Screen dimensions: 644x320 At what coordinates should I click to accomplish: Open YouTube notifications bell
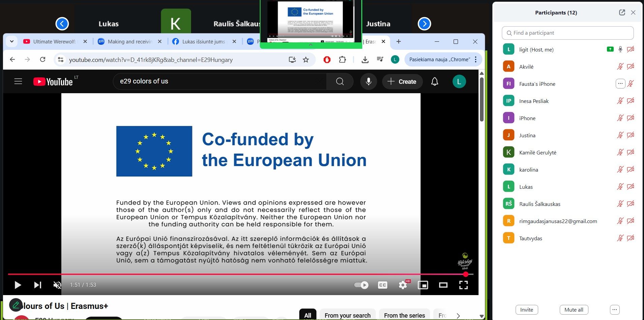[435, 81]
